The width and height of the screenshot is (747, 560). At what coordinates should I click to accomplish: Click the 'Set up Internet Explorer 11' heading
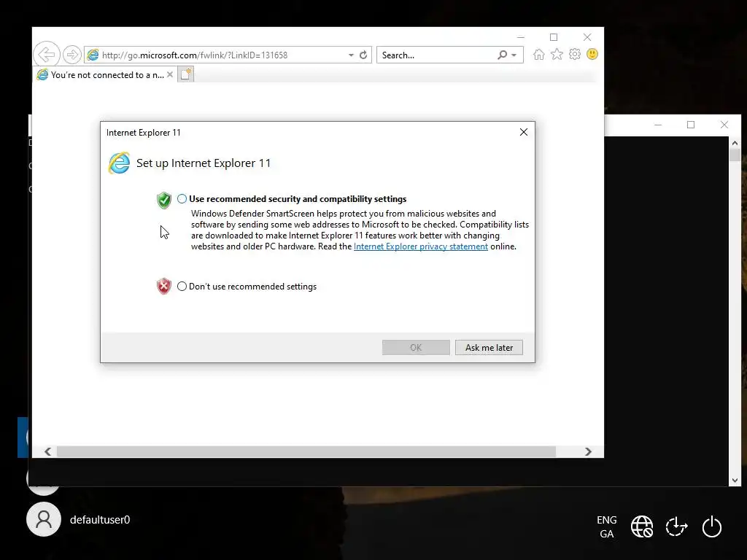(x=204, y=163)
